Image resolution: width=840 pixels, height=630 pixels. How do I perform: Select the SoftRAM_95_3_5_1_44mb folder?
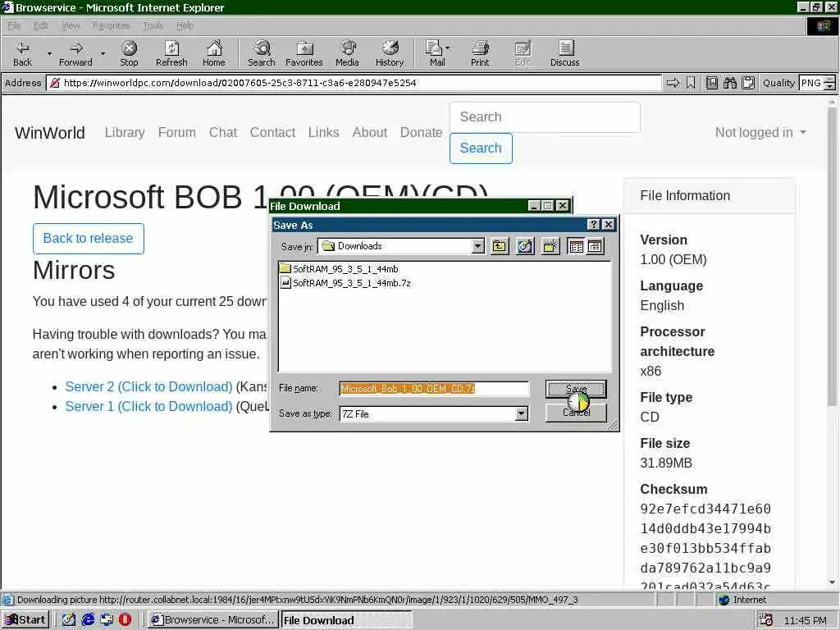coord(339,269)
